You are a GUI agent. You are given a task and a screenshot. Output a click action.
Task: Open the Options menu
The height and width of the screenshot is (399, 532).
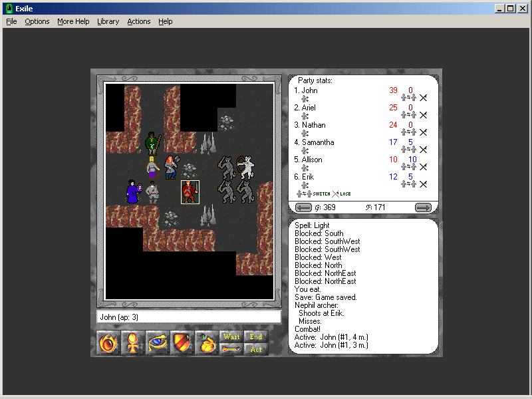(x=37, y=21)
